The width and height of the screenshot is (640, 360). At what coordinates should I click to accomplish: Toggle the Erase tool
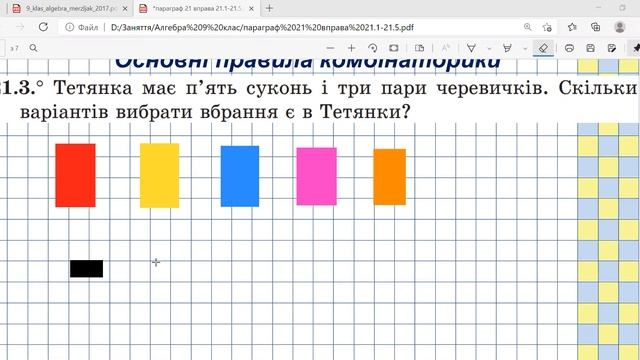pos(543,48)
